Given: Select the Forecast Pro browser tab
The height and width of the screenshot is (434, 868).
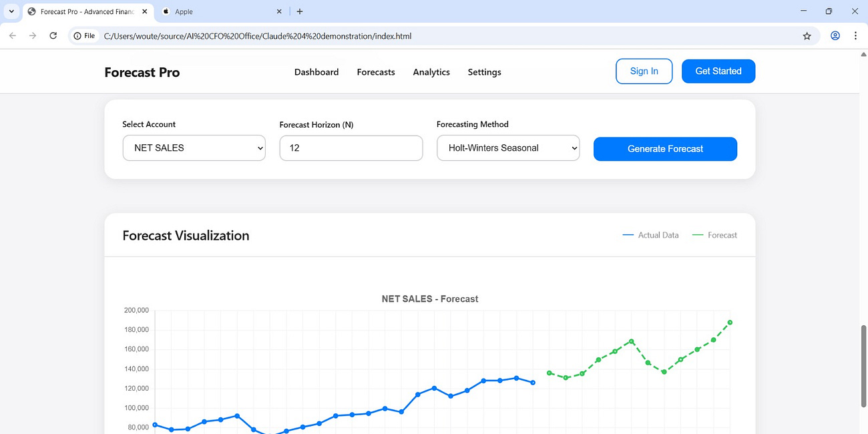Looking at the screenshot, I should [87, 11].
